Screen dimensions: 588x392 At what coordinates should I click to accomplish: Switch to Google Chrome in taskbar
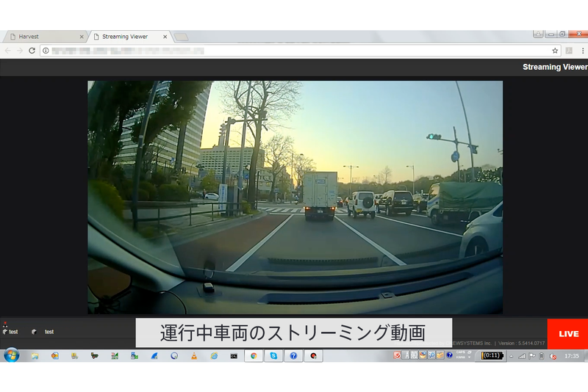click(254, 356)
